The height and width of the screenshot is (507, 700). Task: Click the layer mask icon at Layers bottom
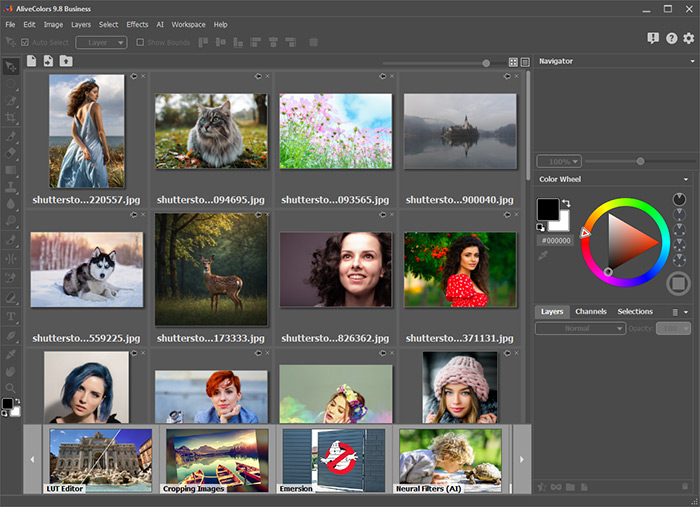[x=556, y=487]
